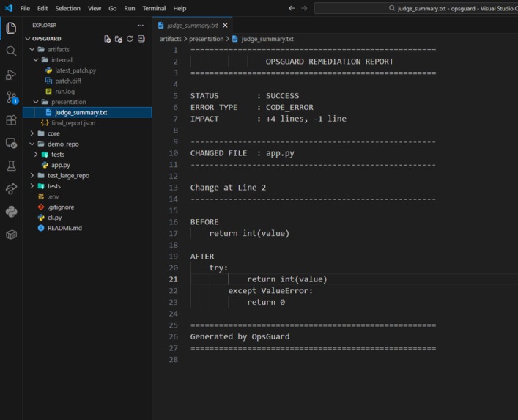The height and width of the screenshot is (420, 518).
Task: Open the File menu
Action: click(x=25, y=8)
